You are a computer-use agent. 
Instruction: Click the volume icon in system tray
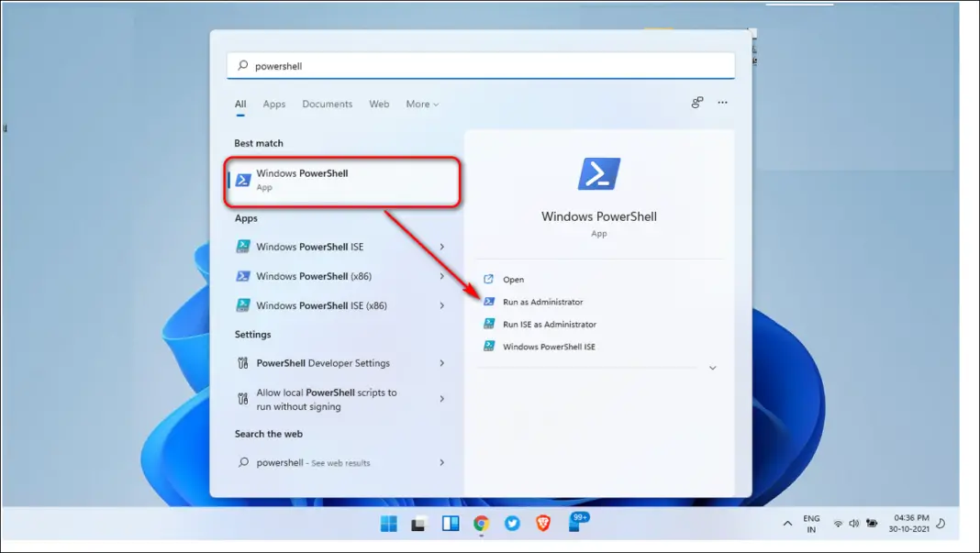click(x=855, y=523)
